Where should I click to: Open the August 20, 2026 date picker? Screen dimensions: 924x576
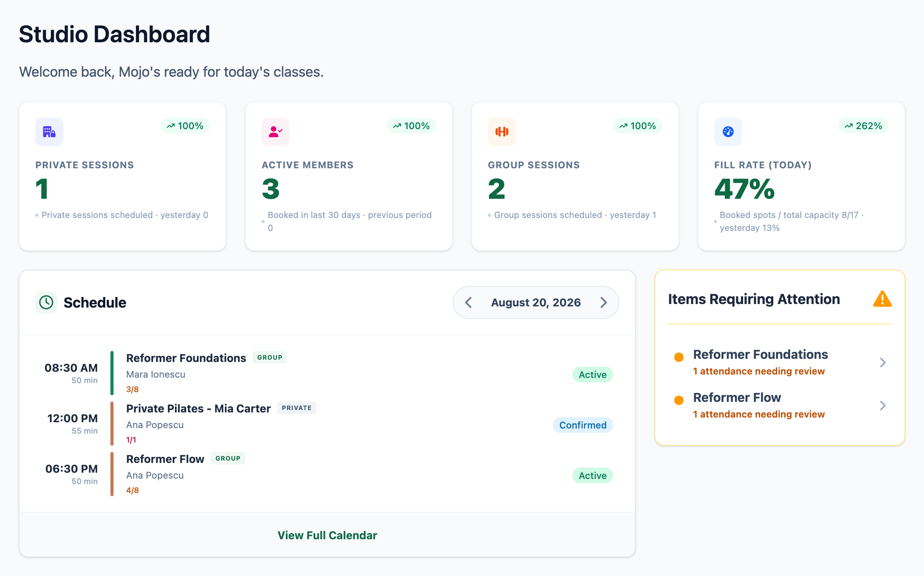pyautogui.click(x=536, y=302)
